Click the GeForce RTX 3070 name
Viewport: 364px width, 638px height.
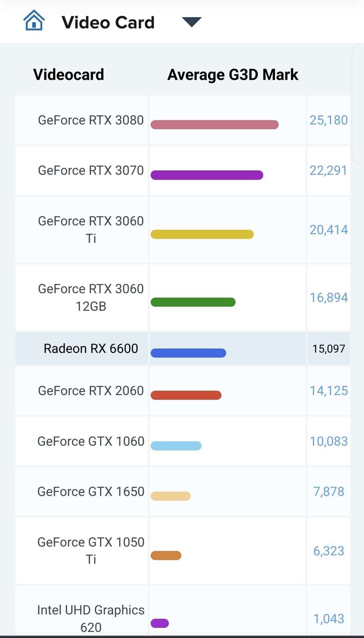[91, 171]
